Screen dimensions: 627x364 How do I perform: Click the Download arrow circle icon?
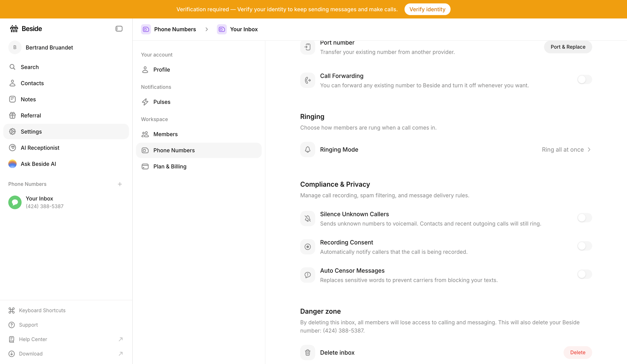click(11, 354)
